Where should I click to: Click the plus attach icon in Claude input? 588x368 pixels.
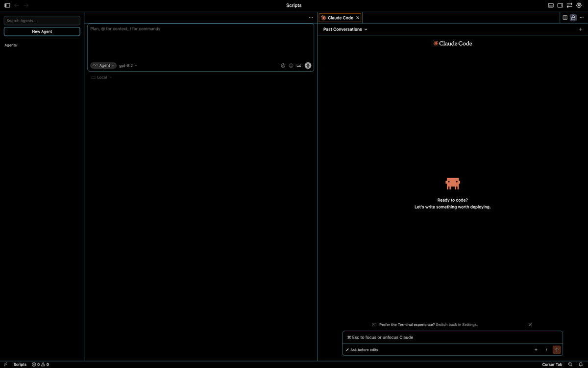tap(536, 350)
